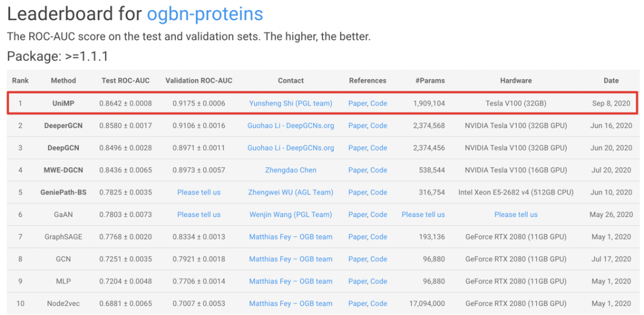Click 'Please tell us' validation link for GaAN

tap(199, 214)
